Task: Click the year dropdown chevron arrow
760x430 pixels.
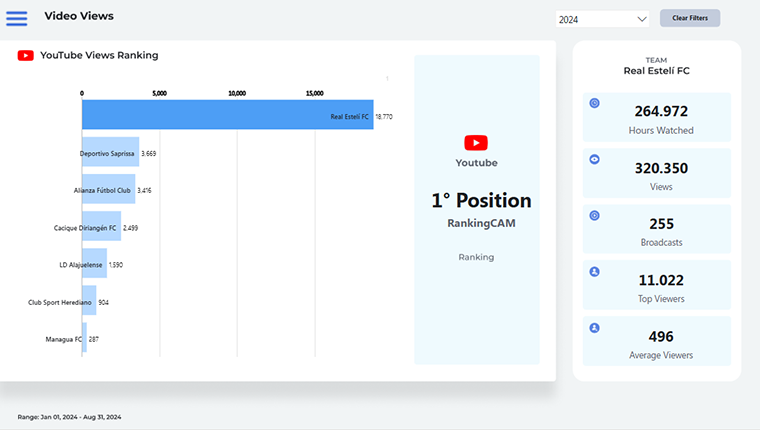Action: click(642, 19)
